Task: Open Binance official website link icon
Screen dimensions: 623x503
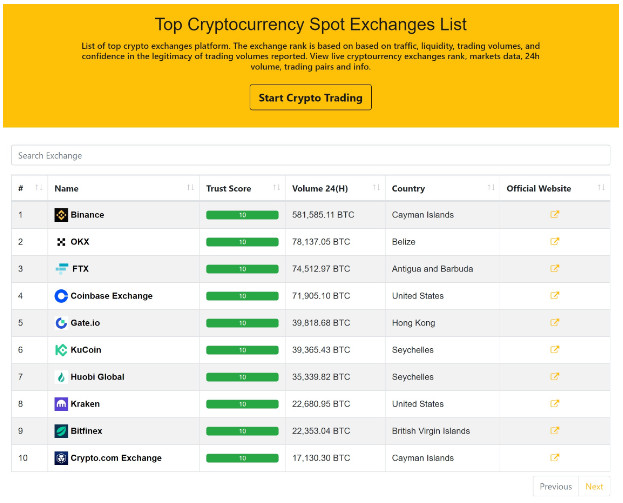Action: [554, 215]
